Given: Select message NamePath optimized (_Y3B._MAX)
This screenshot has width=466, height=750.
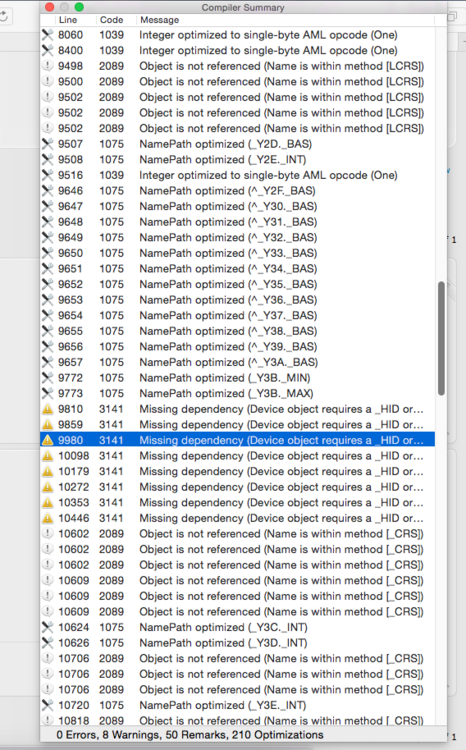Looking at the screenshot, I should coord(226,393).
